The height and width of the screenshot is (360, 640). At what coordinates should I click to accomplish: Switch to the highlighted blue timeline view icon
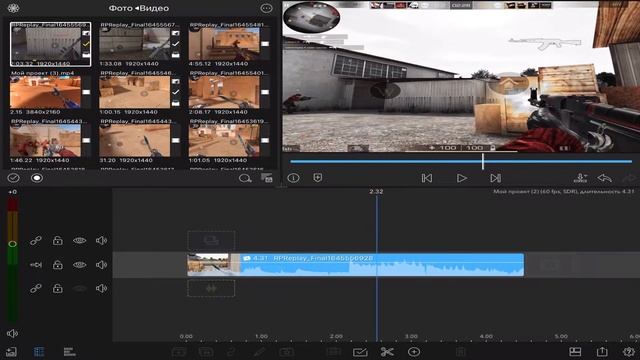pos(39,352)
